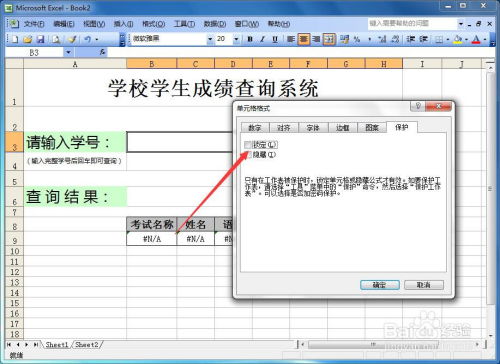Save the workbook with the floppy icon

tap(41, 39)
